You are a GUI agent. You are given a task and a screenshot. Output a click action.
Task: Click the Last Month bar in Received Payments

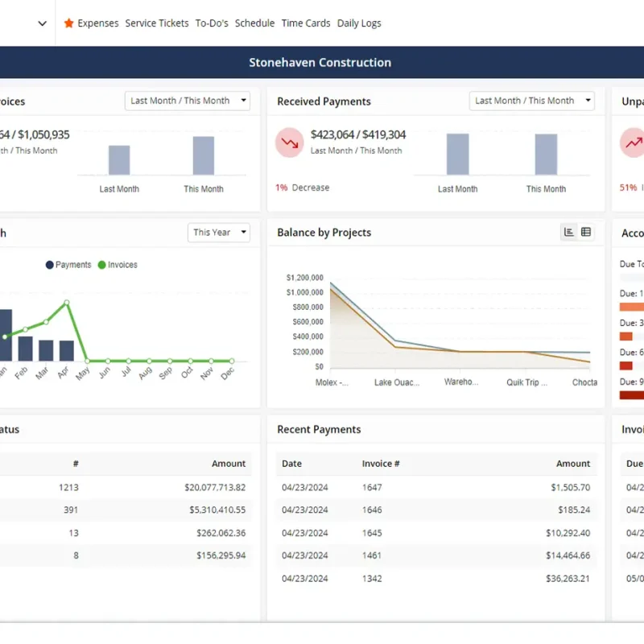coord(457,154)
